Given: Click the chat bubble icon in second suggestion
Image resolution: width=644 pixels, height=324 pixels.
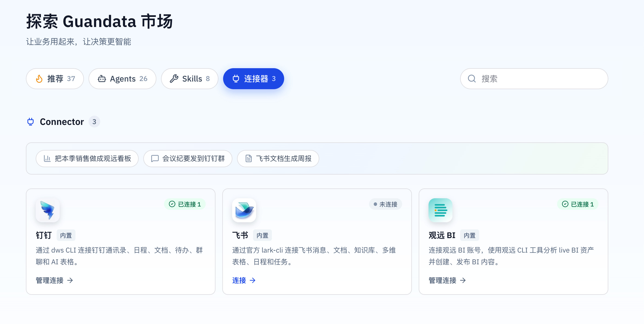Looking at the screenshot, I should pyautogui.click(x=155, y=158).
